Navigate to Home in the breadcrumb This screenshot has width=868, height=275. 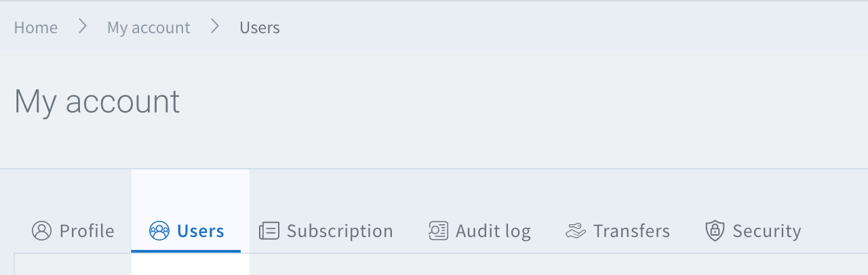pyautogui.click(x=36, y=28)
